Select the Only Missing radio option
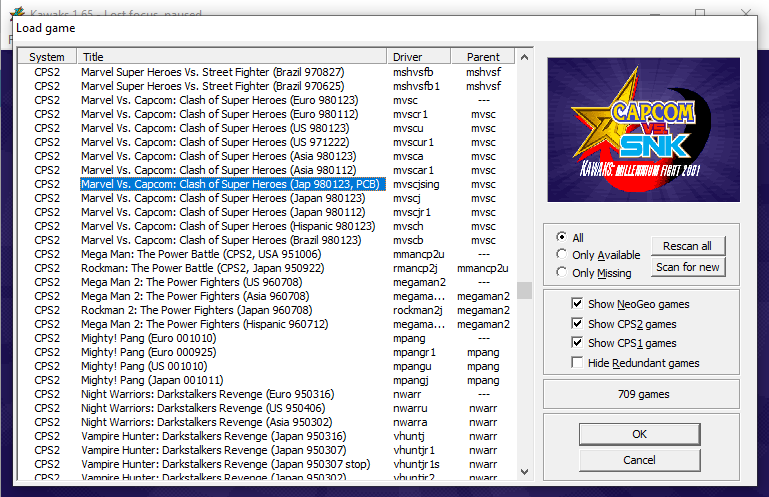The width and height of the screenshot is (769, 497). [x=561, y=273]
